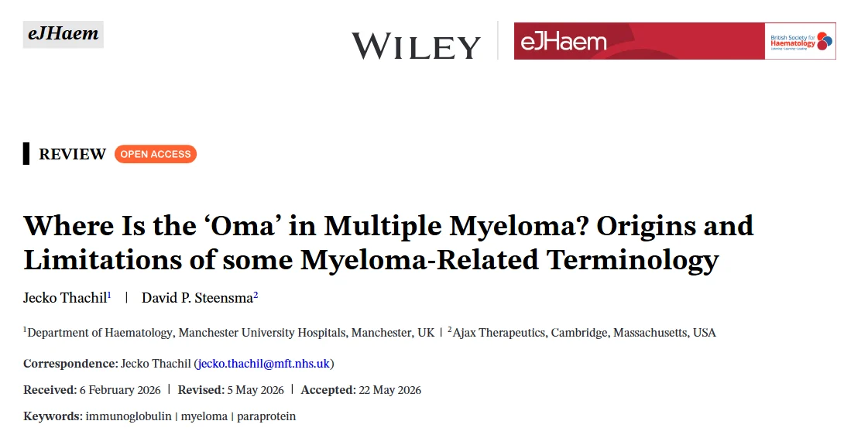Select author name David P. Steensma
Viewport: 868px width, 438px height.
click(x=197, y=297)
